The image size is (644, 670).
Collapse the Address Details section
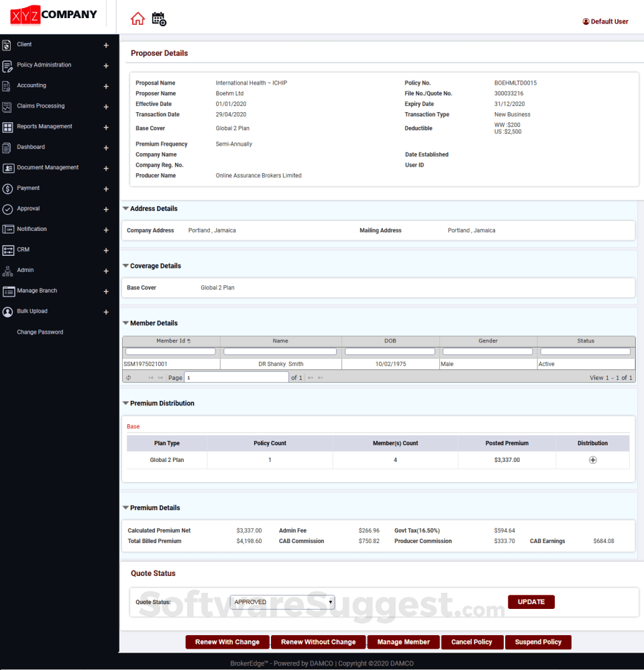[x=125, y=209]
